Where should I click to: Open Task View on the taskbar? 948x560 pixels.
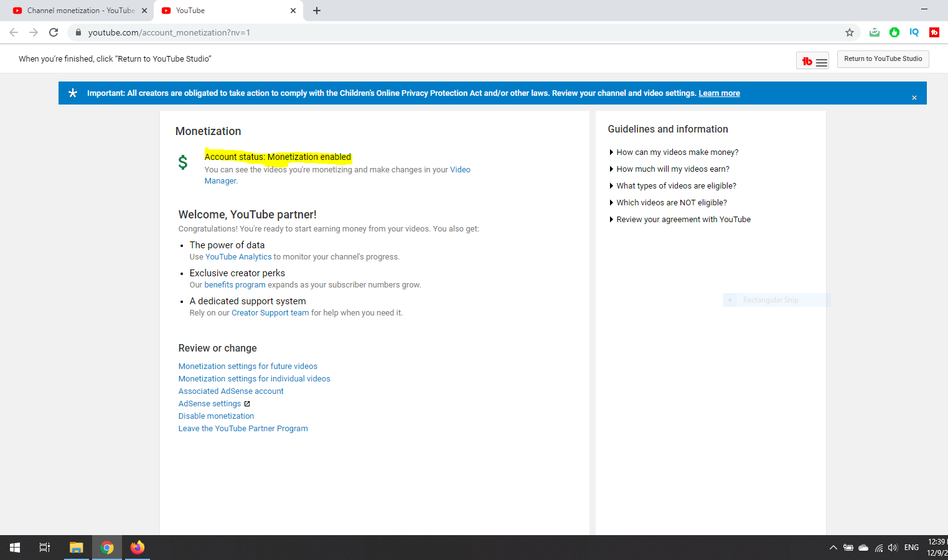pyautogui.click(x=45, y=548)
